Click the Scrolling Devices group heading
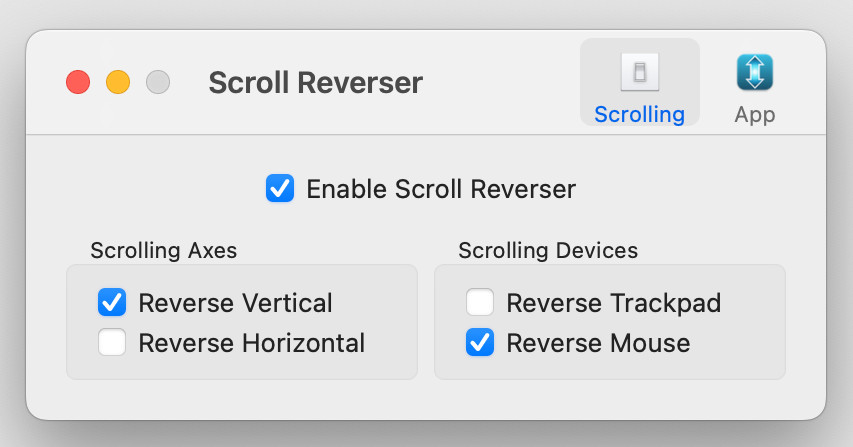The height and width of the screenshot is (447, 853). point(548,251)
